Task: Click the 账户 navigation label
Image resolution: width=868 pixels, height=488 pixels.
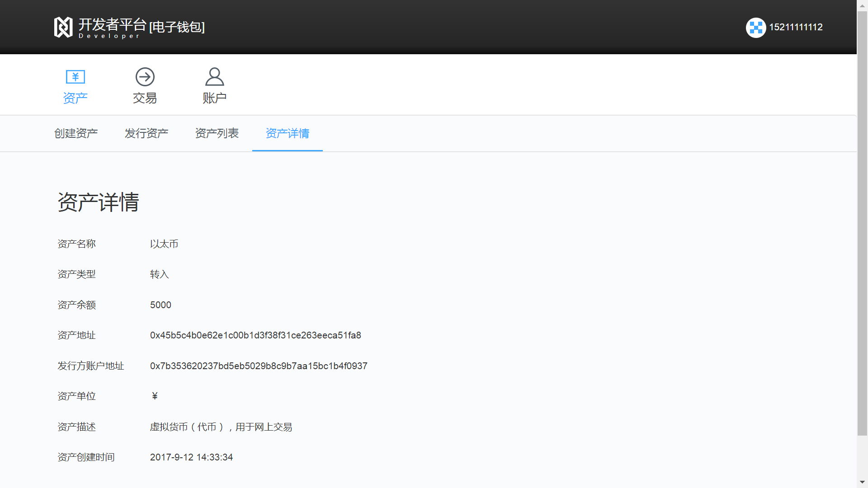Action: pyautogui.click(x=214, y=98)
